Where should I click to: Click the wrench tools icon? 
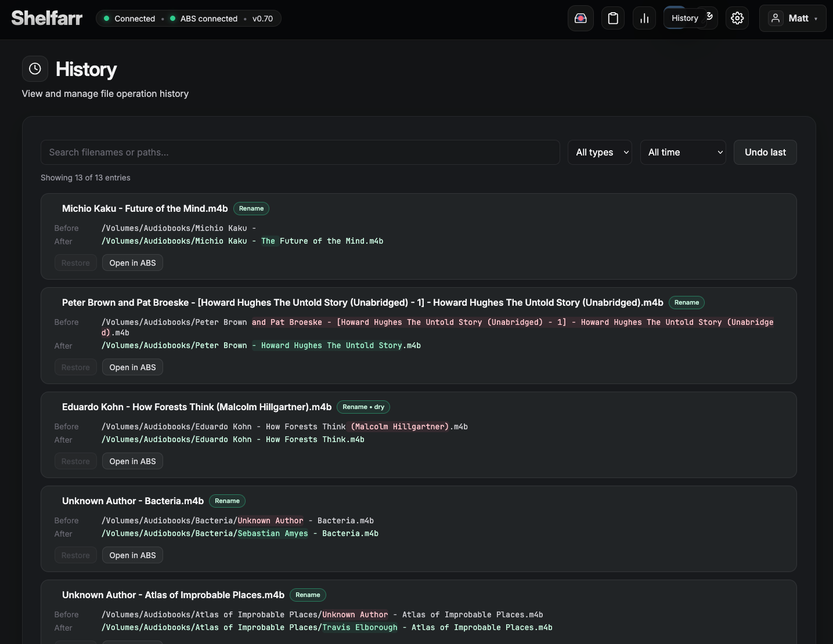[x=710, y=17]
